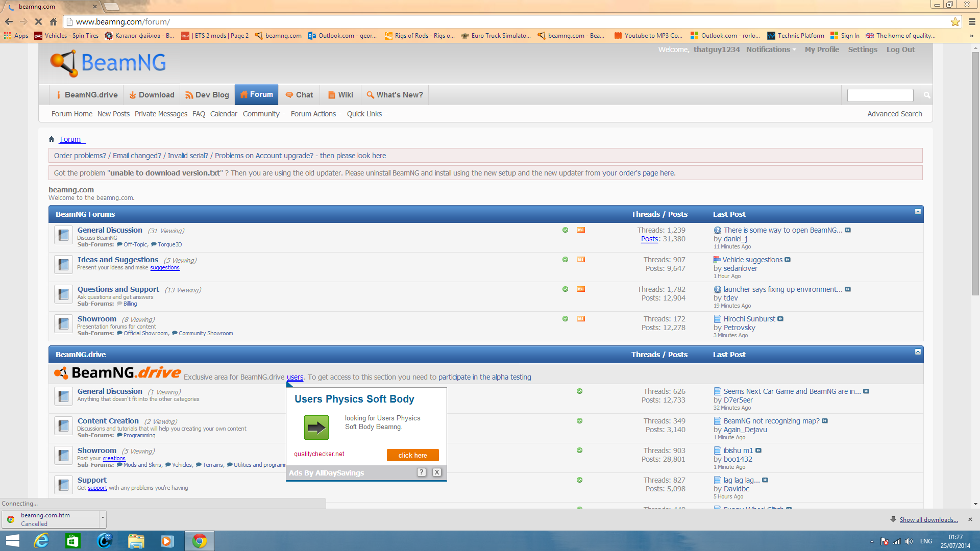Screen dimensions: 980x551
Task: Expand Quick Links menu
Action: click(364, 114)
